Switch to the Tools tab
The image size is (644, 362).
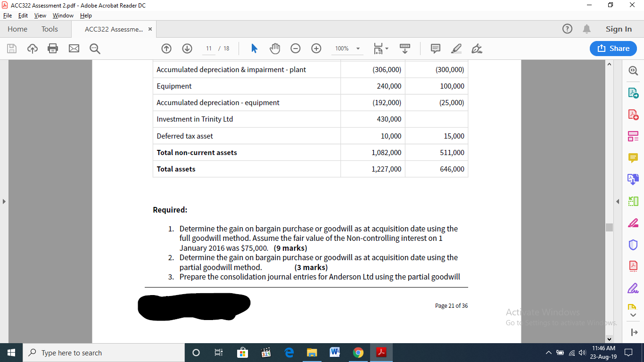(x=50, y=29)
